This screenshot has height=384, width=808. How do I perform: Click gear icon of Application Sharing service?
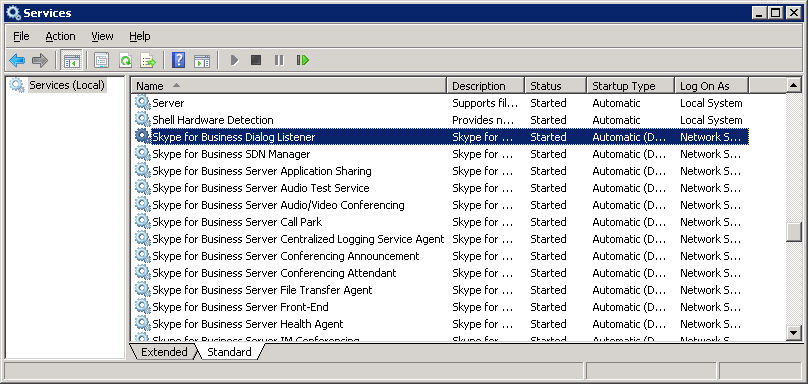143,171
